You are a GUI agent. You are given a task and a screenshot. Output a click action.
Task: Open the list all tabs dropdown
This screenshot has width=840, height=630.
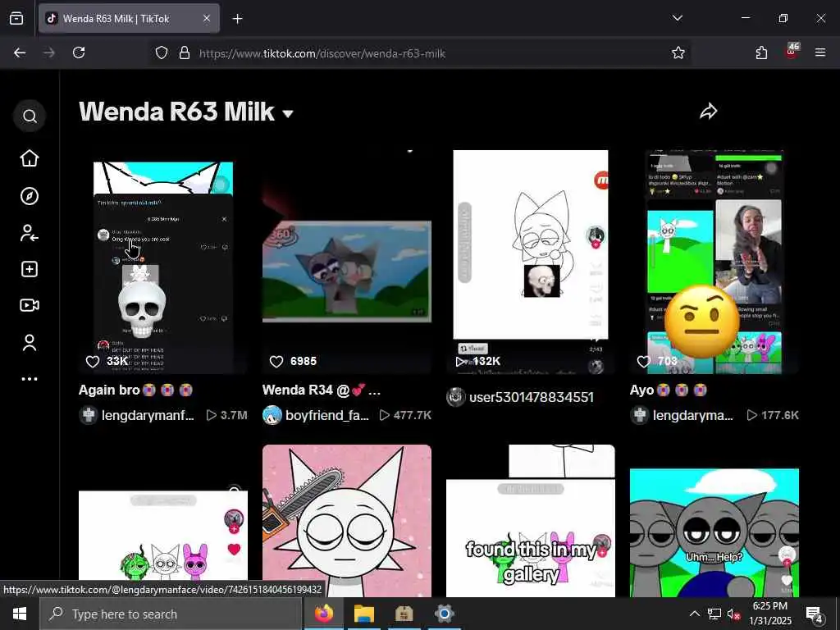[x=677, y=18]
